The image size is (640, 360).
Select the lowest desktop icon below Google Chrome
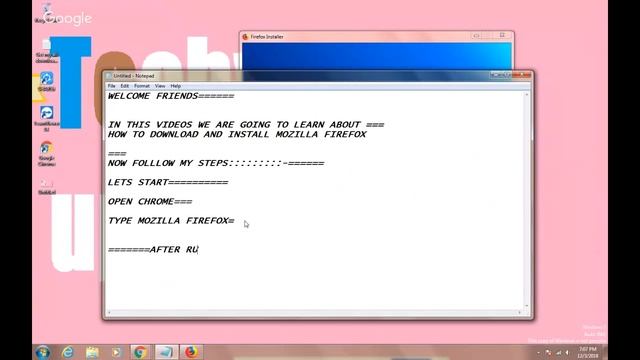pos(47,187)
